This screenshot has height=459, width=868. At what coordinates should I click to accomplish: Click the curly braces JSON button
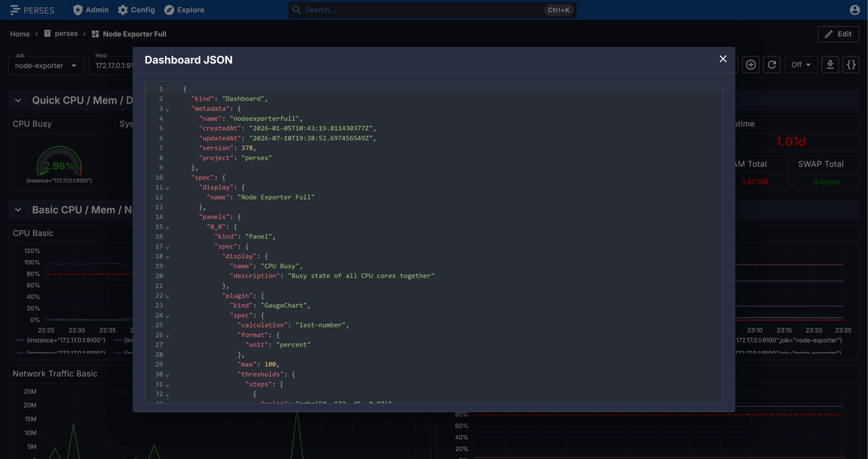[x=851, y=65]
